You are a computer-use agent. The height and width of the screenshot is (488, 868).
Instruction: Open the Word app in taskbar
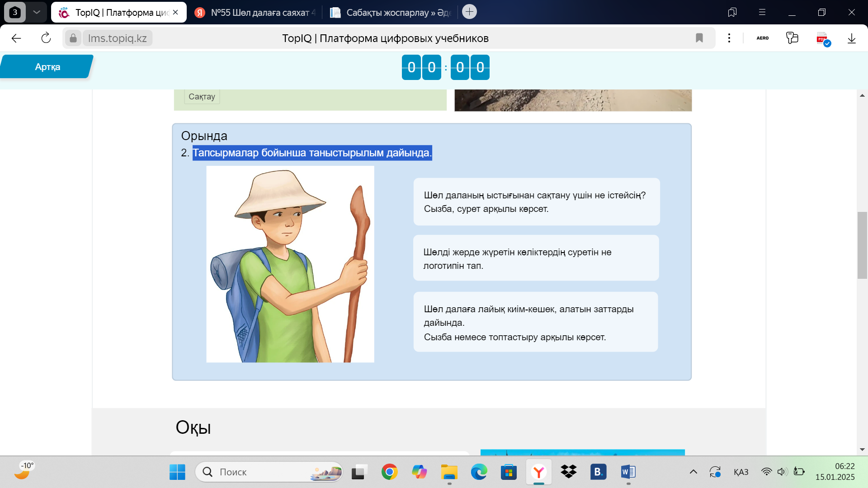click(628, 472)
